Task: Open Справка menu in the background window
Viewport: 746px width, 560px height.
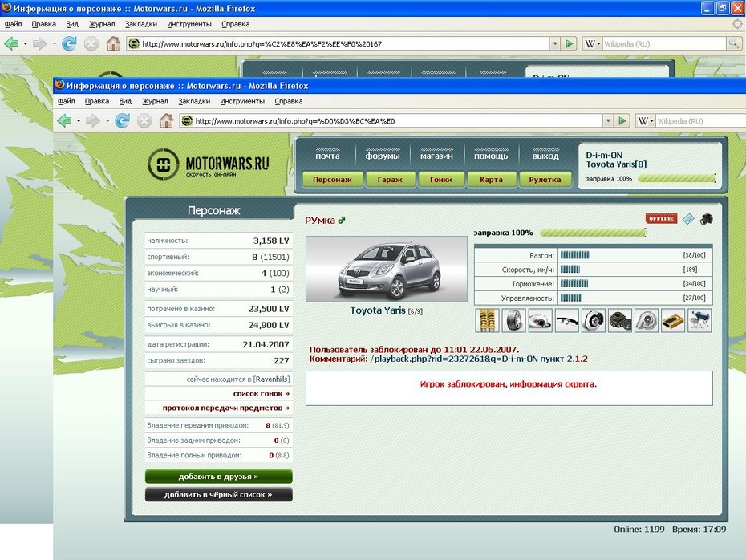Action: click(236, 24)
